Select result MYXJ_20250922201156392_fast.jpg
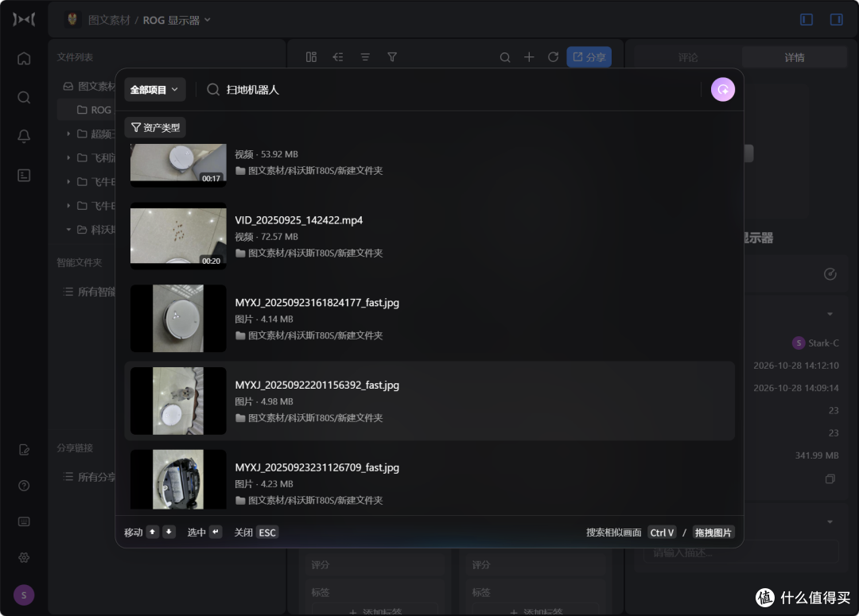This screenshot has height=616, width=859. pyautogui.click(x=429, y=401)
